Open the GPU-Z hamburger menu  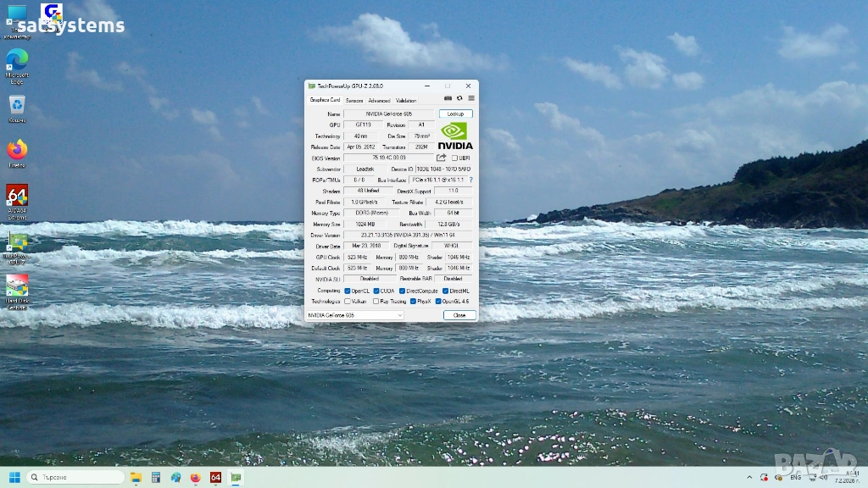coord(470,98)
